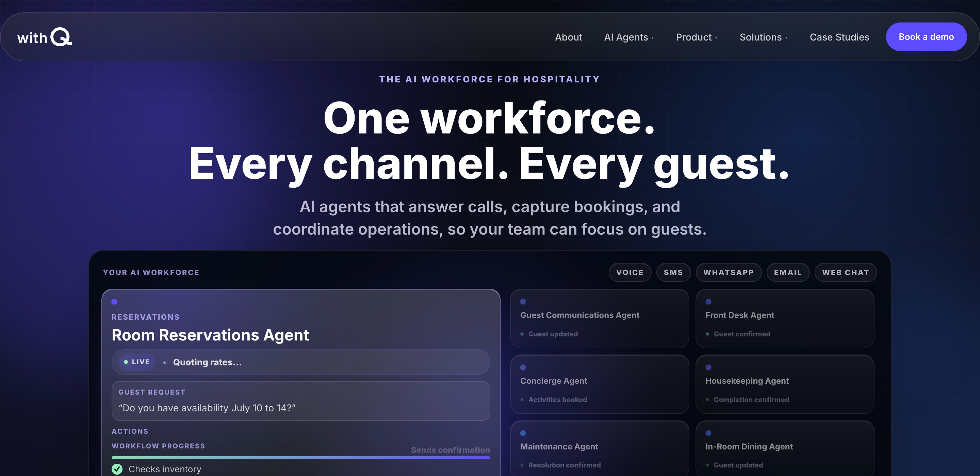Image resolution: width=980 pixels, height=476 pixels.
Task: Click the Room Reservations Agent status dot
Action: 114,302
